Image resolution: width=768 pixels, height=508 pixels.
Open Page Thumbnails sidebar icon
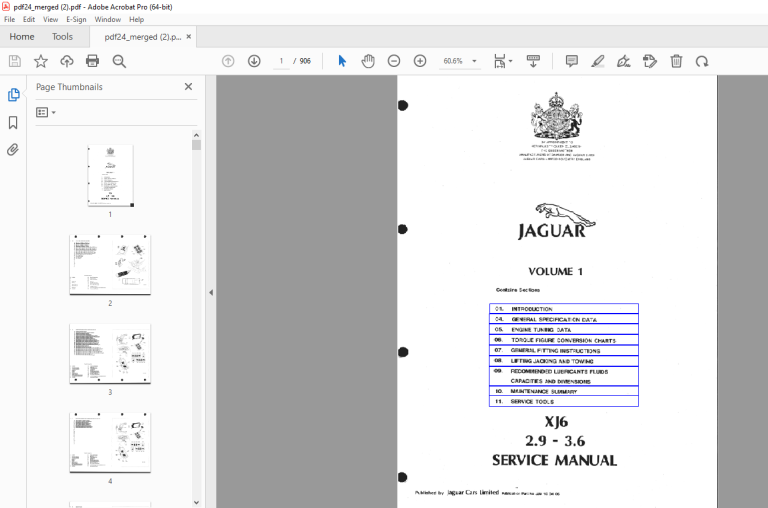[13, 95]
